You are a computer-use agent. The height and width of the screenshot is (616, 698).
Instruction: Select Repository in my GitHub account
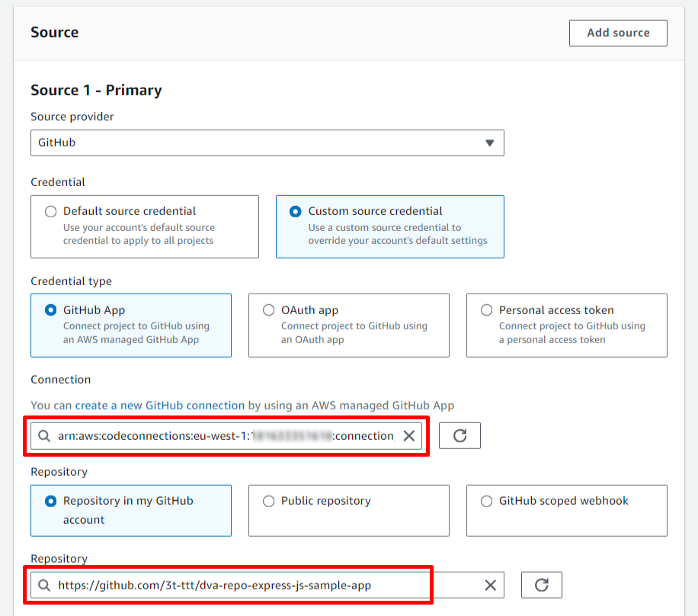click(131, 511)
